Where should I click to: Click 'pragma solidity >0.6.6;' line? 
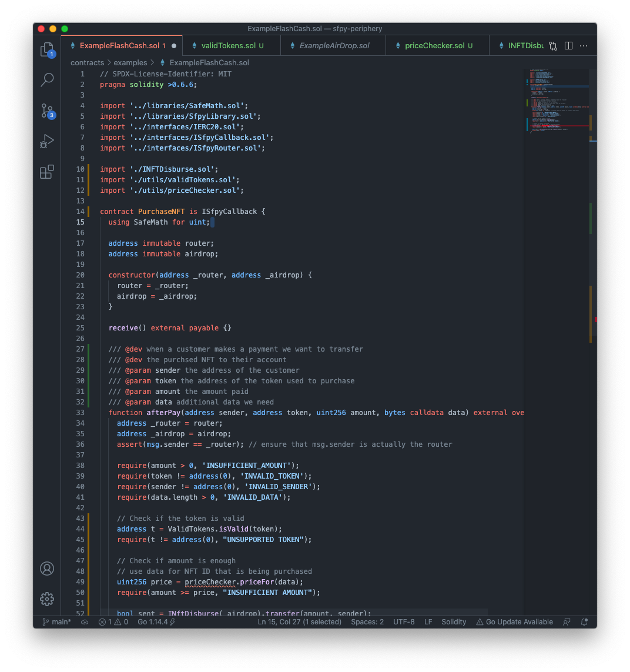[x=149, y=85]
